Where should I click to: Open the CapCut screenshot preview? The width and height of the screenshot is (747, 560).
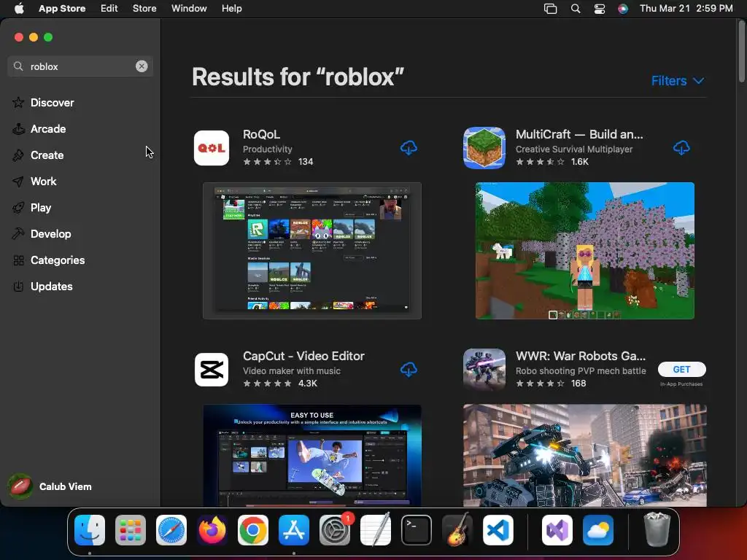[312, 455]
